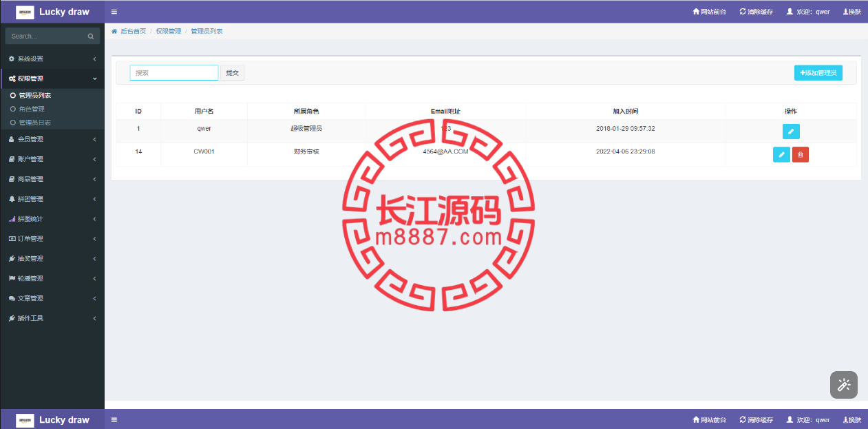Expand 系统设置 menu
Screen dimensions: 868x429
[x=52, y=59]
